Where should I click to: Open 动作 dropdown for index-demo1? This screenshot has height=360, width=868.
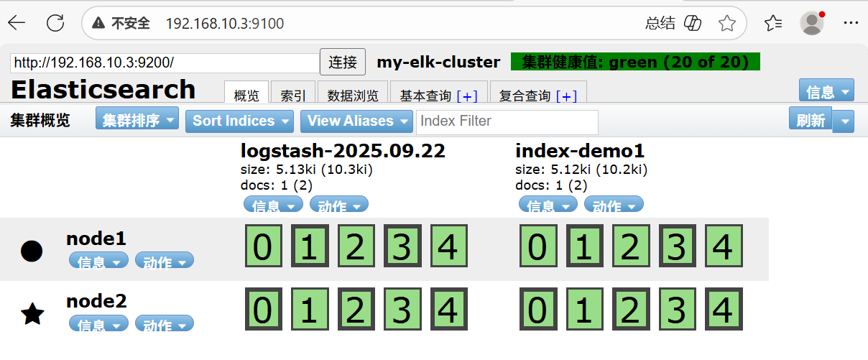614,206
